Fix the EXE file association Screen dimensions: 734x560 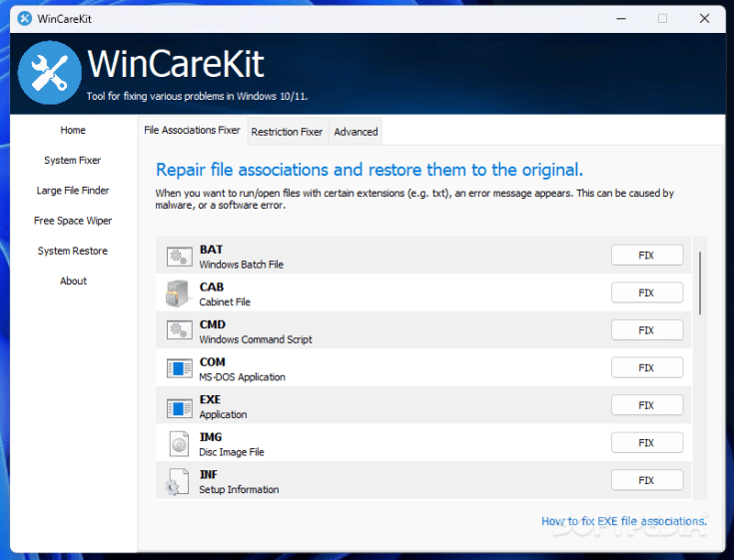[647, 405]
